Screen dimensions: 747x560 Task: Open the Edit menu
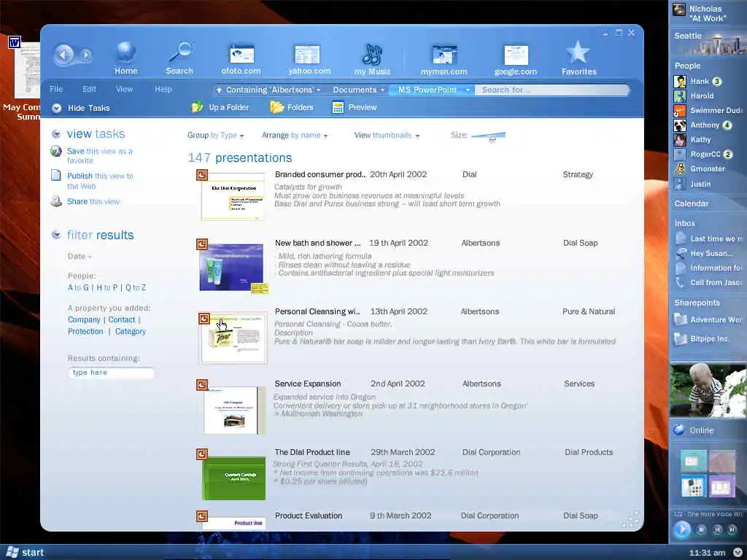point(89,89)
